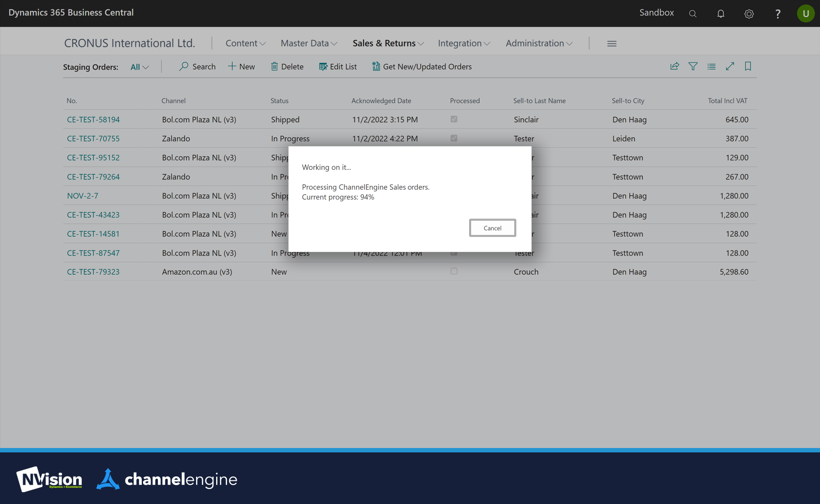The height and width of the screenshot is (504, 820).
Task: Expand the Content dropdown menu
Action: tap(245, 43)
